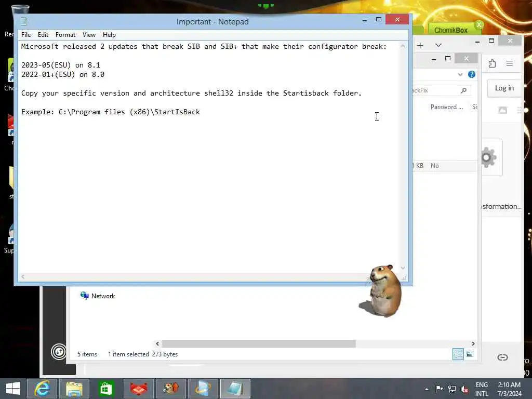
Task: Click the ENG INTL language indicator
Action: coord(482,389)
